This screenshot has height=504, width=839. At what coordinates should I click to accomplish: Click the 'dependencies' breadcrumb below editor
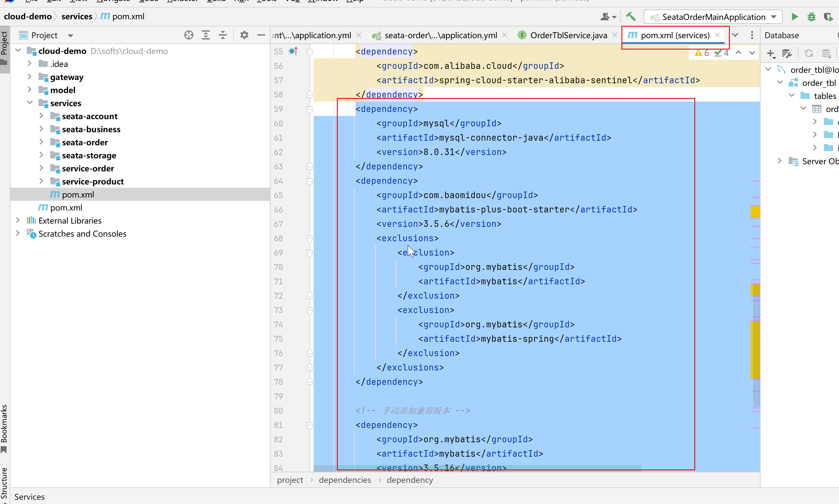[x=345, y=480]
